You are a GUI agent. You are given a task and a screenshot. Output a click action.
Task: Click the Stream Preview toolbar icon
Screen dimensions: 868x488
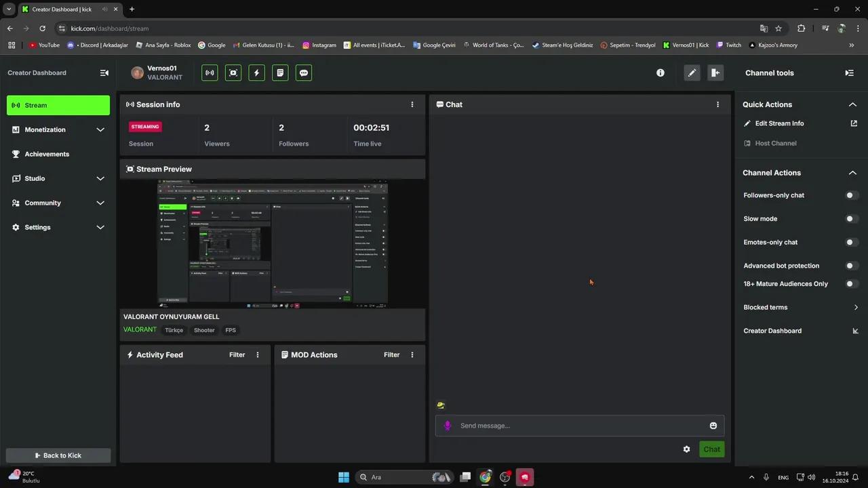233,73
